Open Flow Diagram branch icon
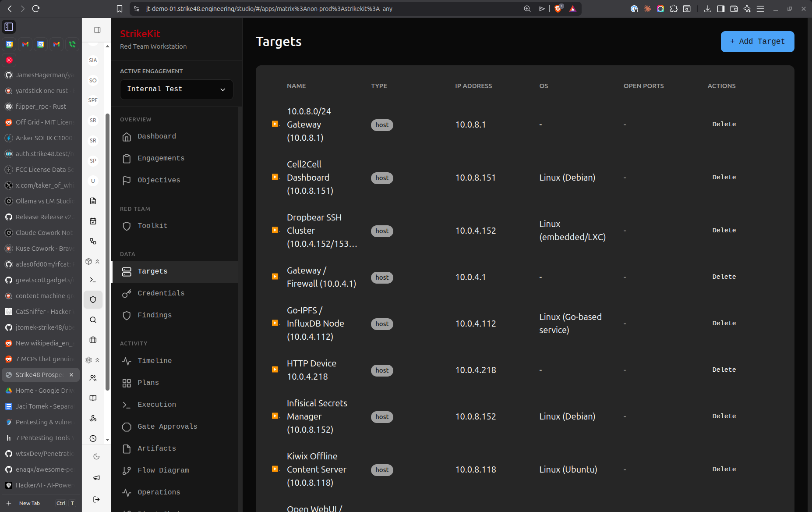This screenshot has width=812, height=512. 127,471
